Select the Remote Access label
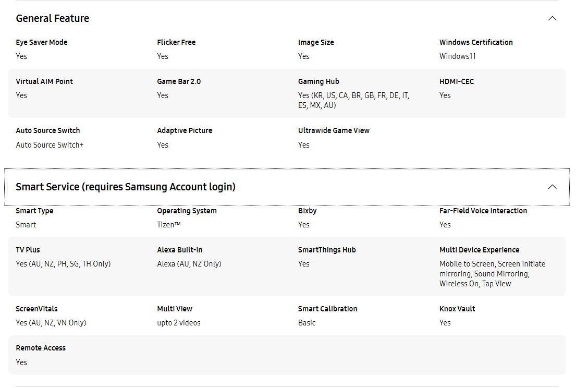 (41, 348)
